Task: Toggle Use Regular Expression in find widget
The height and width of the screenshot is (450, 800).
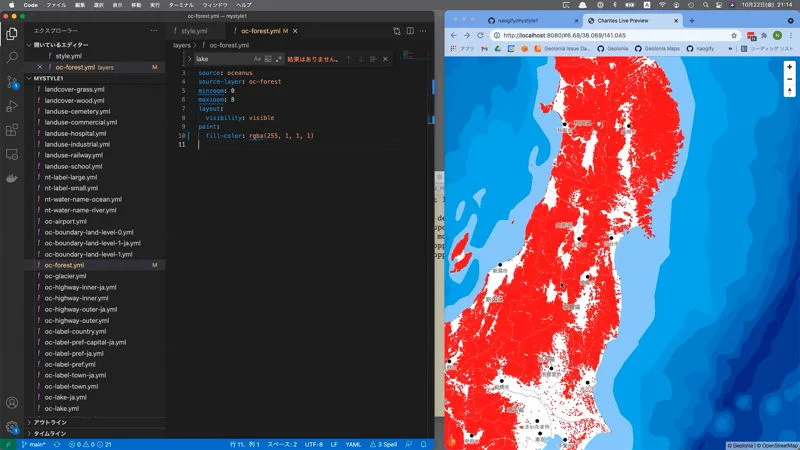Action: click(279, 59)
